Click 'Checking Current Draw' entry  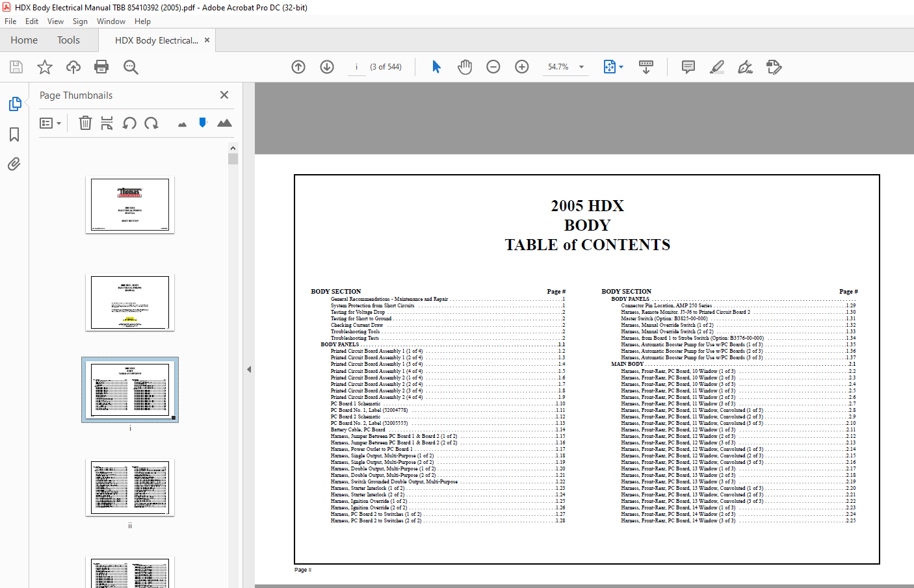(x=357, y=325)
